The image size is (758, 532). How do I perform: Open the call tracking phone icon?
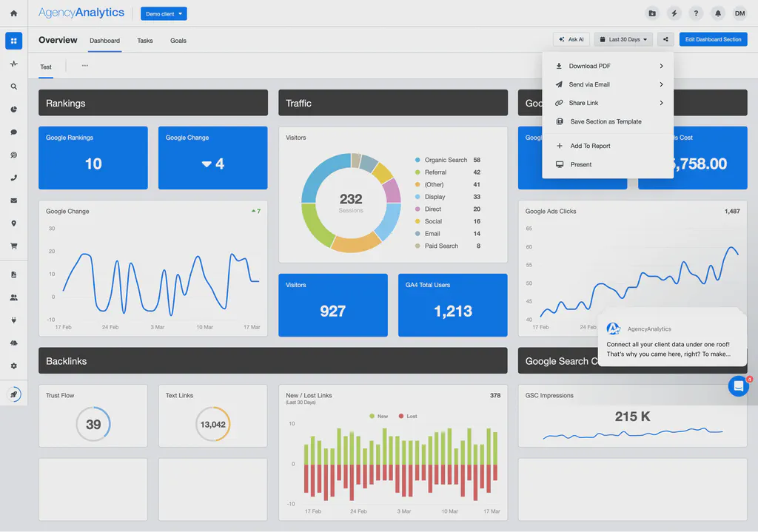13,178
